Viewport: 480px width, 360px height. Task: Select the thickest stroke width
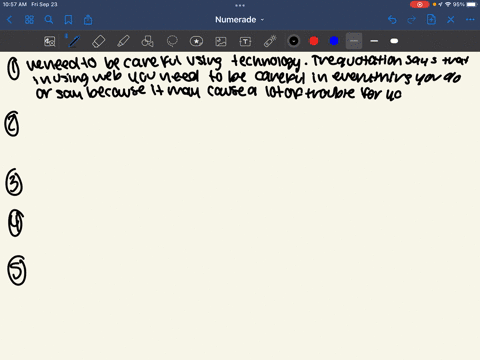394,41
